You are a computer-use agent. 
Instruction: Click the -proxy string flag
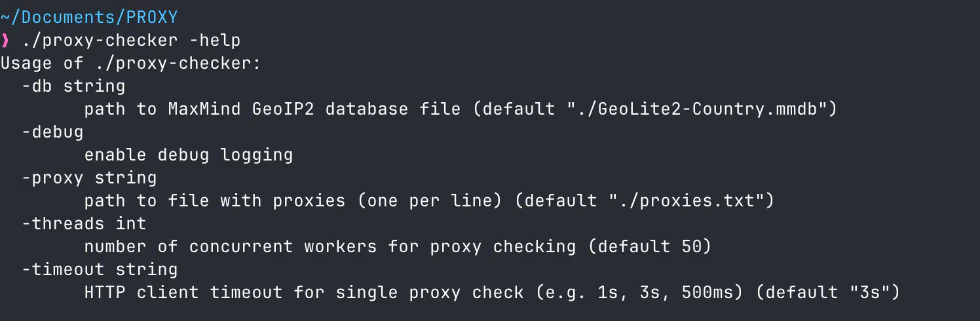point(89,178)
